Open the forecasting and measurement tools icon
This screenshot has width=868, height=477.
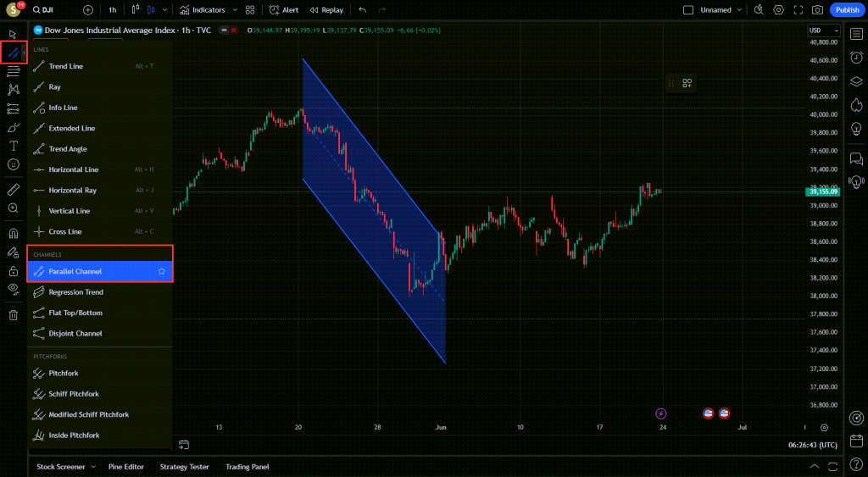point(14,109)
